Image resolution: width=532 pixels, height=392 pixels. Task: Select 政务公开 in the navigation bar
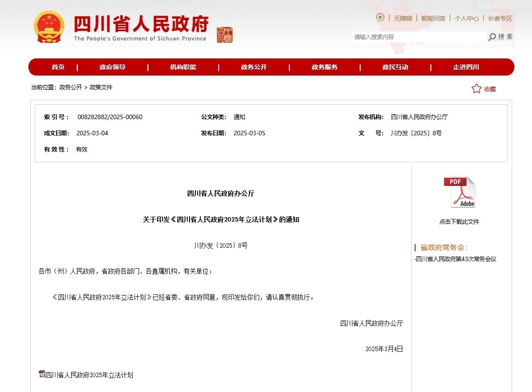254,67
